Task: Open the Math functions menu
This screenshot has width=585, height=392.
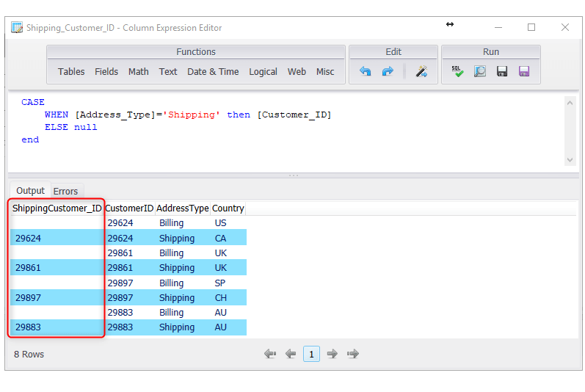Action: 139,72
